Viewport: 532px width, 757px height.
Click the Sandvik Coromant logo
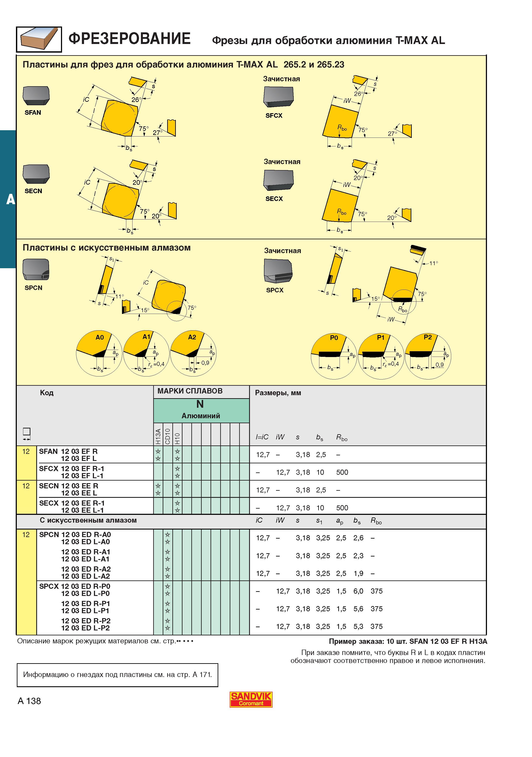pyautogui.click(x=251, y=699)
